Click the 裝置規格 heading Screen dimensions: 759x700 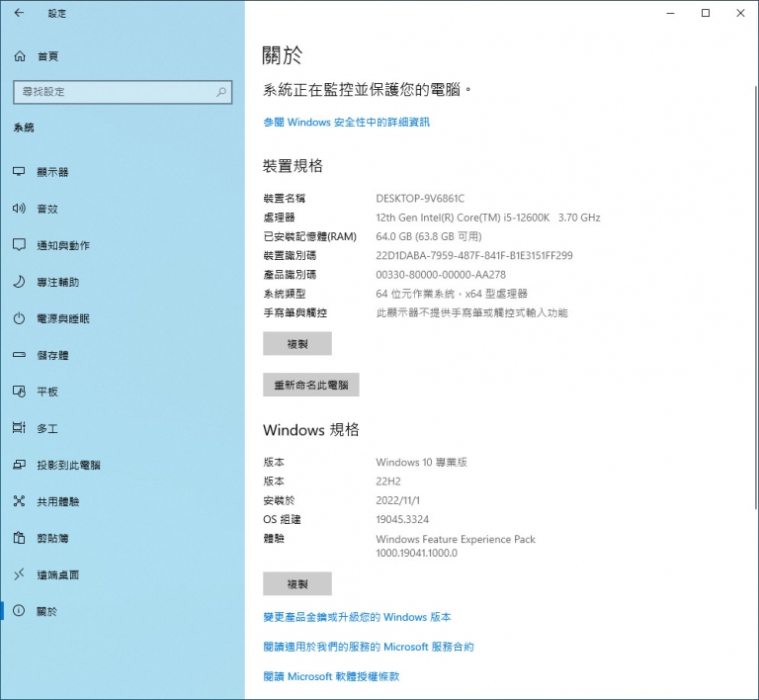pyautogui.click(x=293, y=166)
